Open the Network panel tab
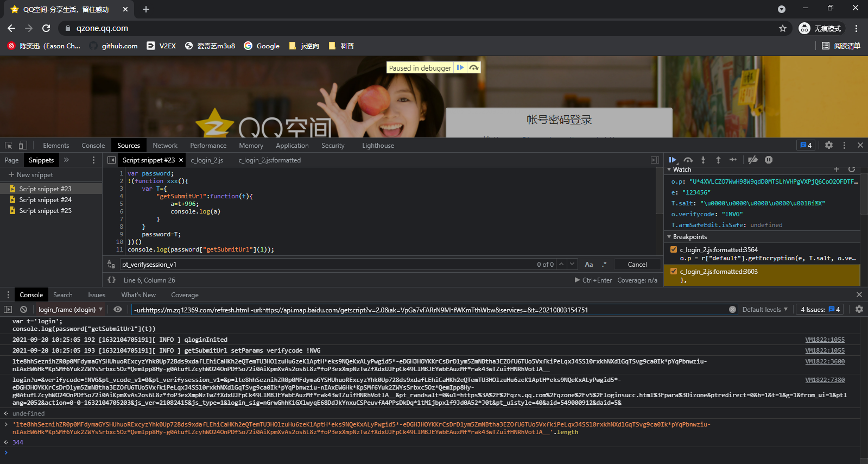 165,146
